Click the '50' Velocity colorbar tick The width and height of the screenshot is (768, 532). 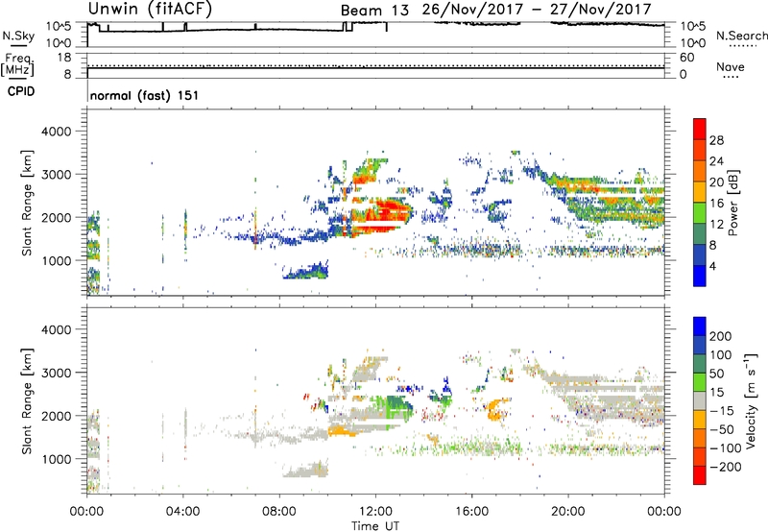(716, 374)
